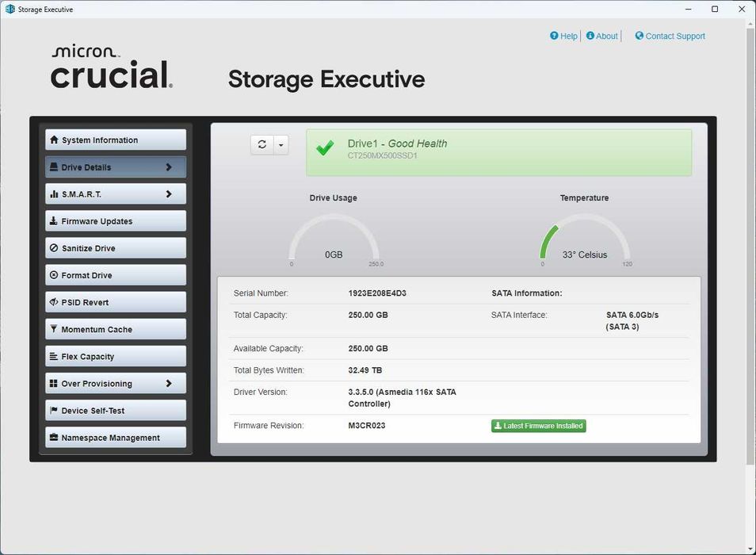Click the download icon beside Firmware Updates
The height and width of the screenshot is (555, 756).
[x=54, y=221]
